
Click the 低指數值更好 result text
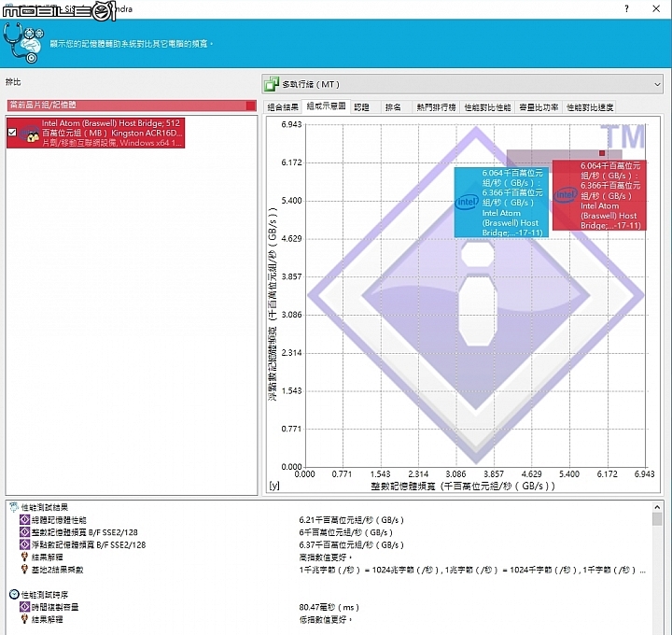tap(326, 619)
